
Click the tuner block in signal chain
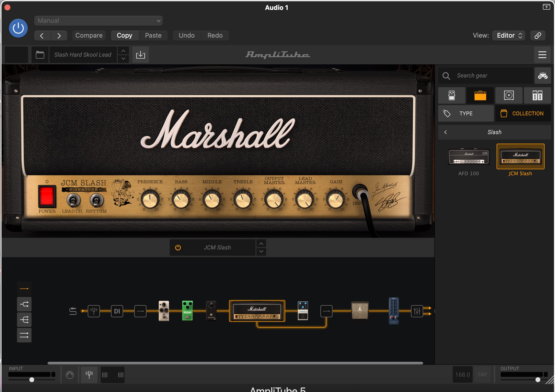(94, 311)
